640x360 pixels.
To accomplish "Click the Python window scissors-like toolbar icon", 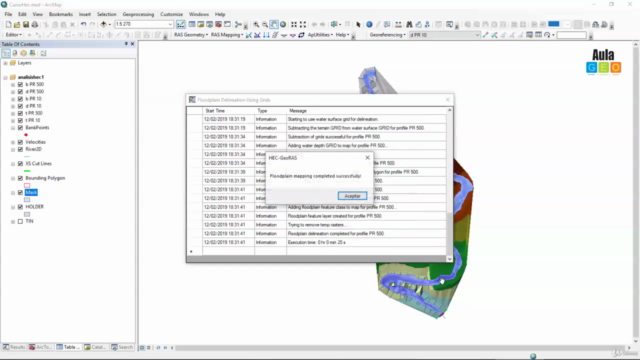I will (238, 24).
